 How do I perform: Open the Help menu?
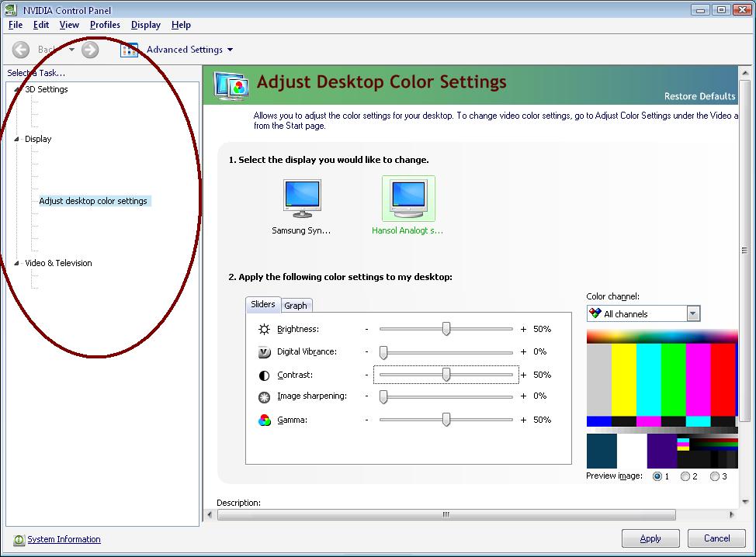[181, 25]
